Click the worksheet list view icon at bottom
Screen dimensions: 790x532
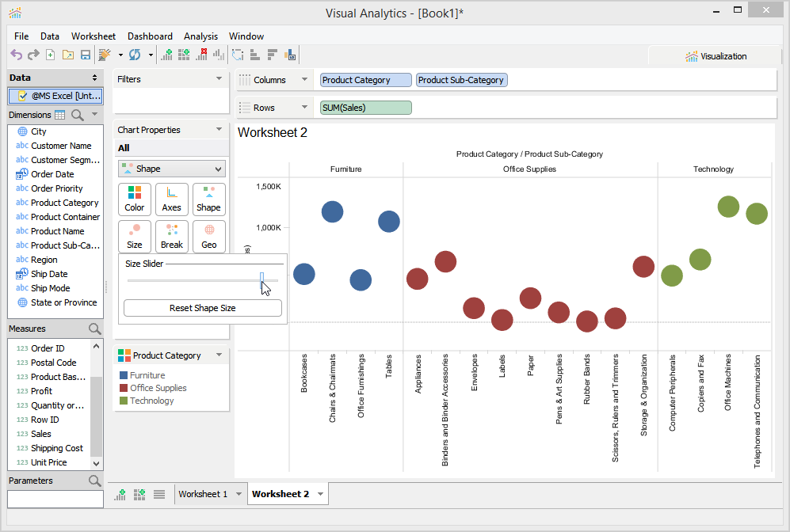coord(159,494)
